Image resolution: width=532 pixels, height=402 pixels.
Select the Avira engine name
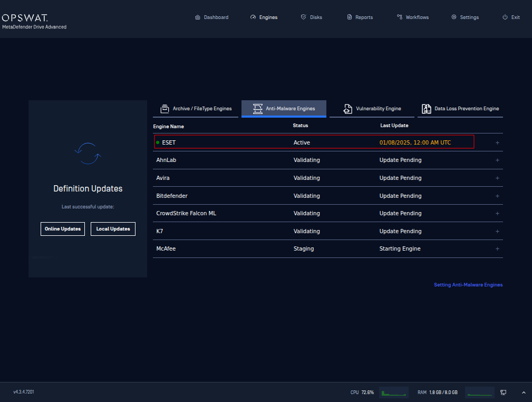163,178
